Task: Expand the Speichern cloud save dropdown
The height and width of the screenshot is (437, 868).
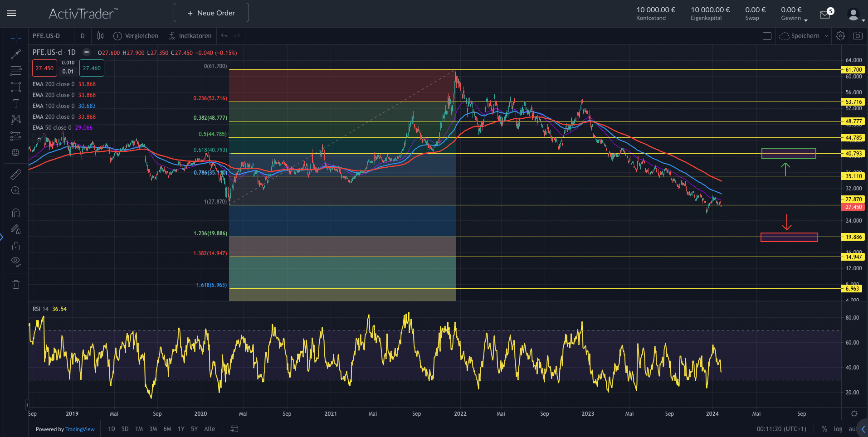Action: click(x=826, y=36)
